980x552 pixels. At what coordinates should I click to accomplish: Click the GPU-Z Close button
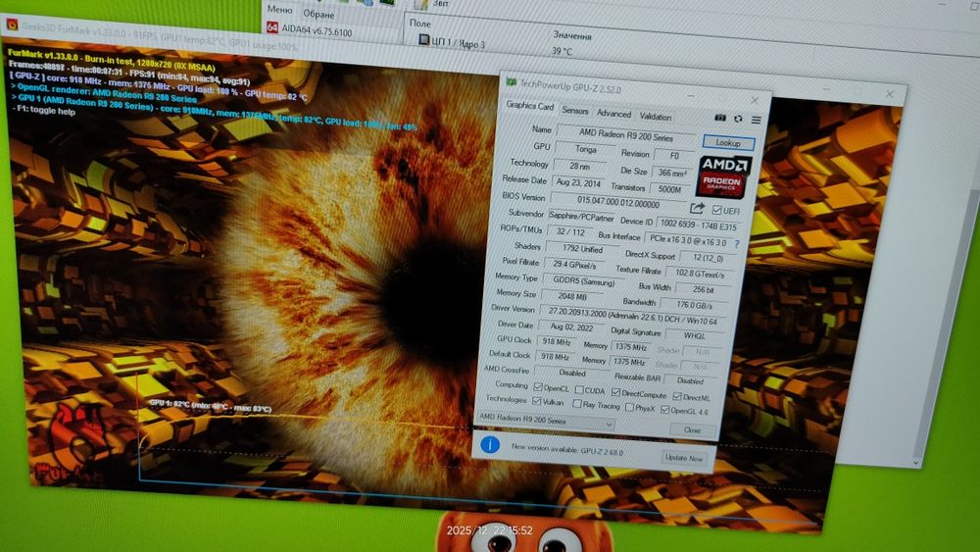point(692,430)
